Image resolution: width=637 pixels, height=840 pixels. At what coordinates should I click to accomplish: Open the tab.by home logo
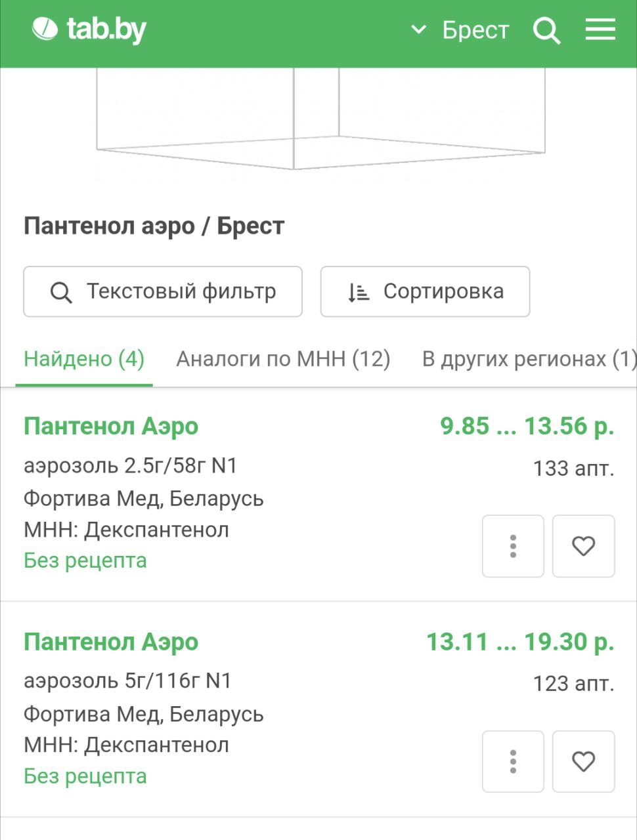[x=89, y=30]
